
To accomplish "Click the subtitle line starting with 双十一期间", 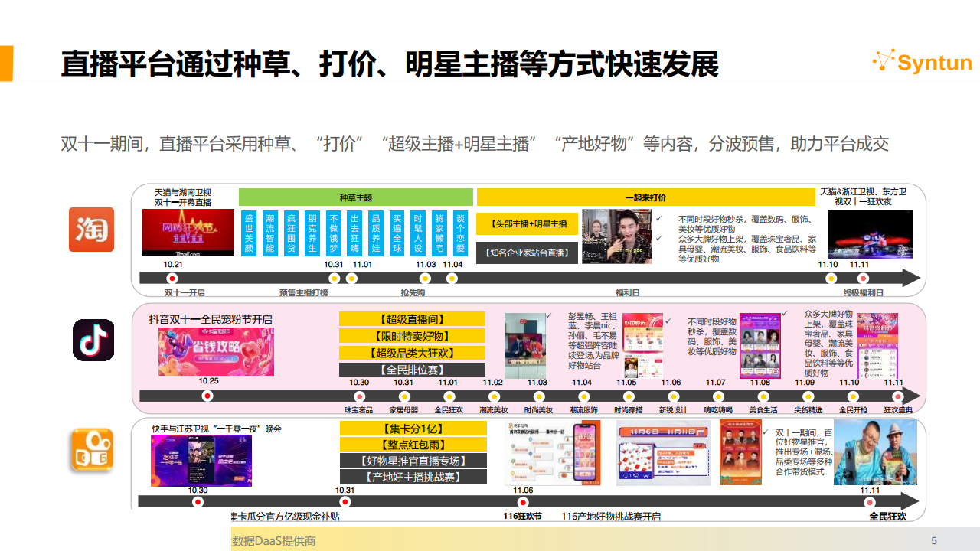I will 475,144.
